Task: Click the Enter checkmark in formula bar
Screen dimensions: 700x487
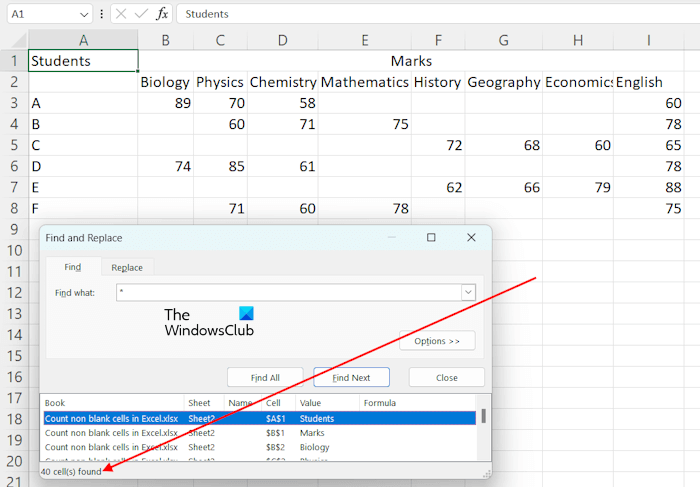Action: point(141,14)
